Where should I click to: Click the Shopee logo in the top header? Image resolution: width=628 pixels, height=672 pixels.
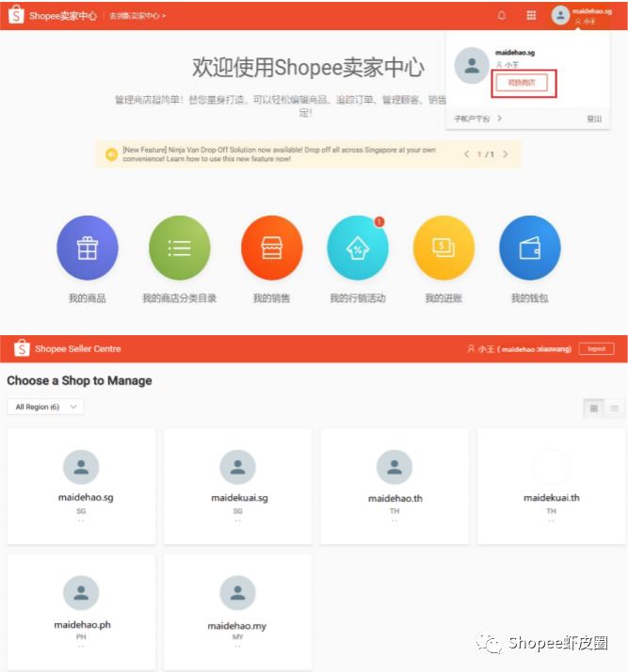click(x=16, y=15)
